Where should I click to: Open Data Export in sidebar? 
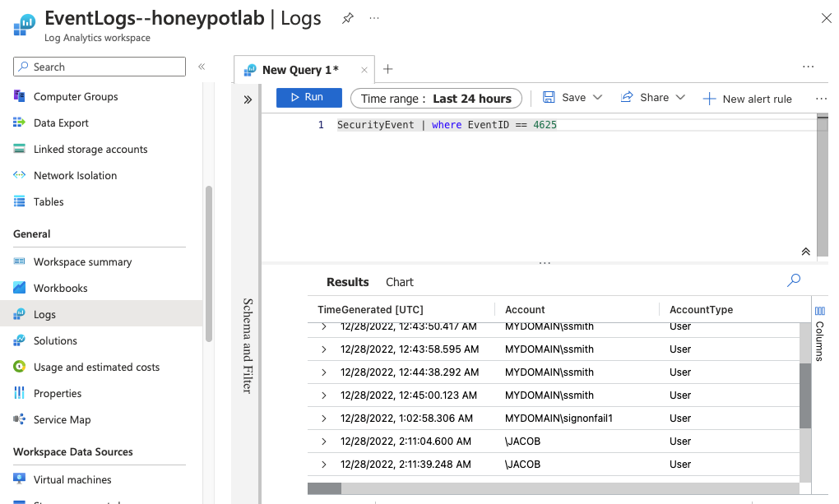[61, 123]
